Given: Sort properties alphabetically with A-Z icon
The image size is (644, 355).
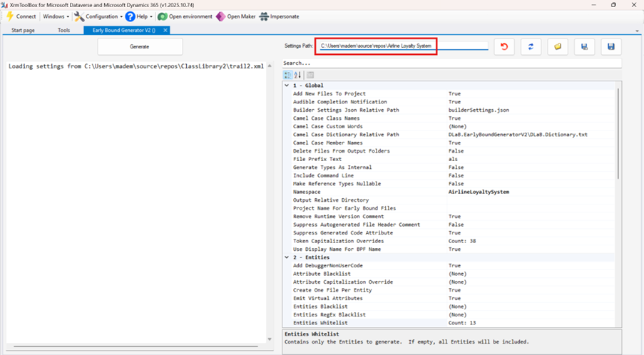Looking at the screenshot, I should (298, 75).
